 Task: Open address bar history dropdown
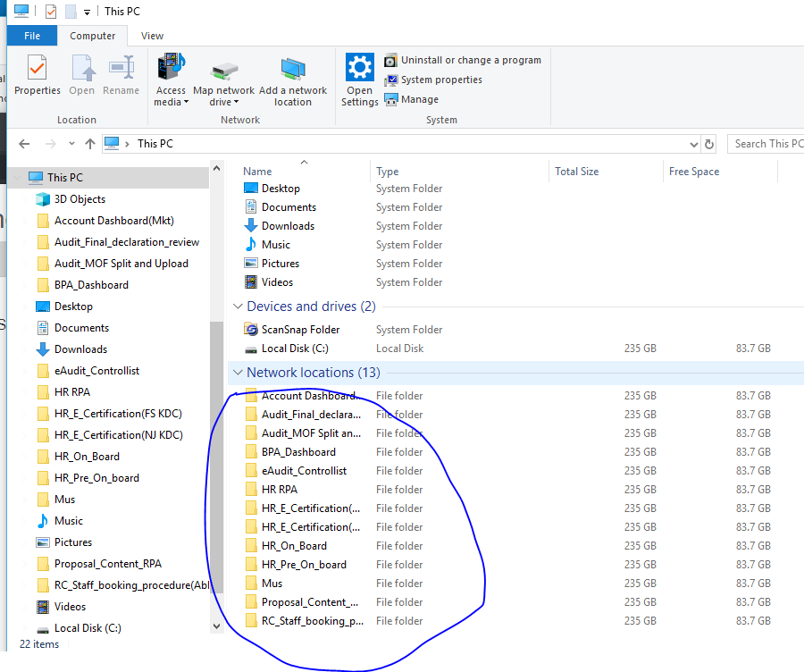tap(694, 144)
